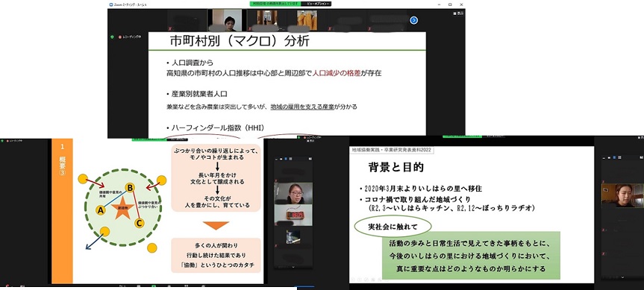The height and width of the screenshot is (290, 644).
Task: Open the 表示 view icon in the top meeting
Action: (x=454, y=13)
